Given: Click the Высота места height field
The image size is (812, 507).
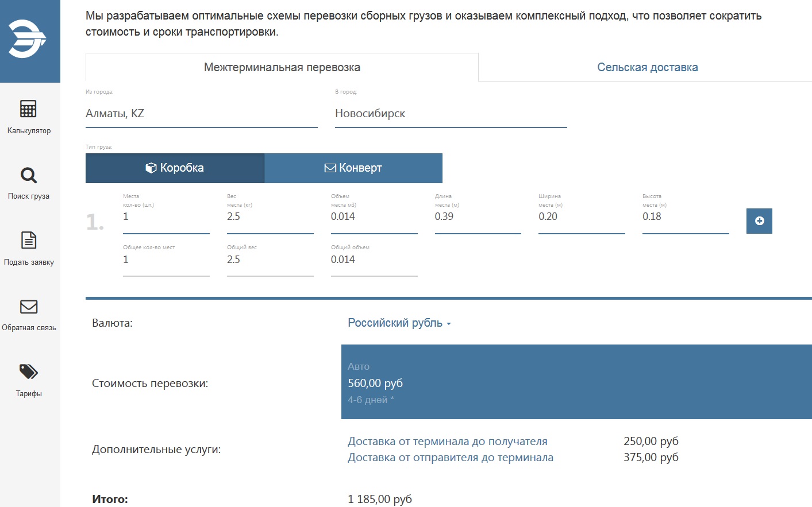Looking at the screenshot, I should pyautogui.click(x=685, y=217).
